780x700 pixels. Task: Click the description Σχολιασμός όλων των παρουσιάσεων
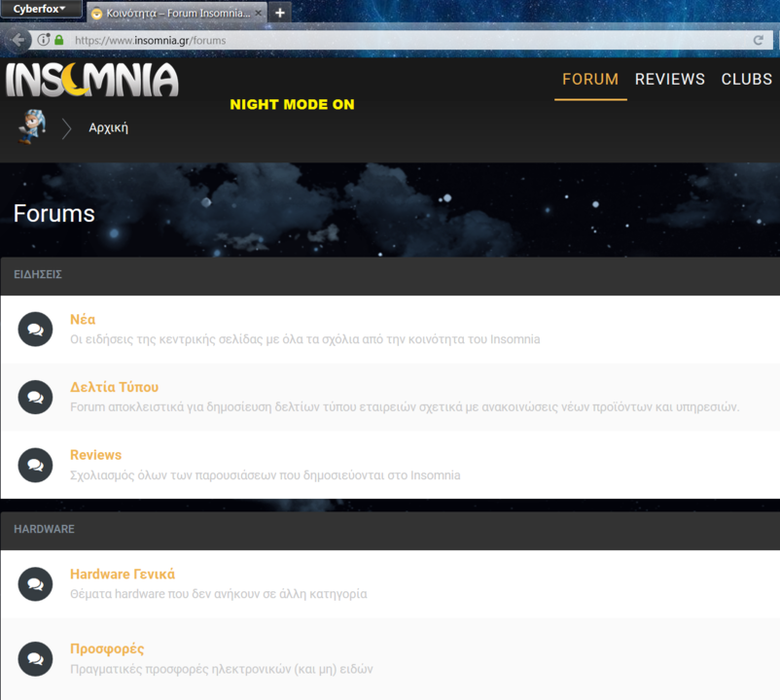coord(266,475)
